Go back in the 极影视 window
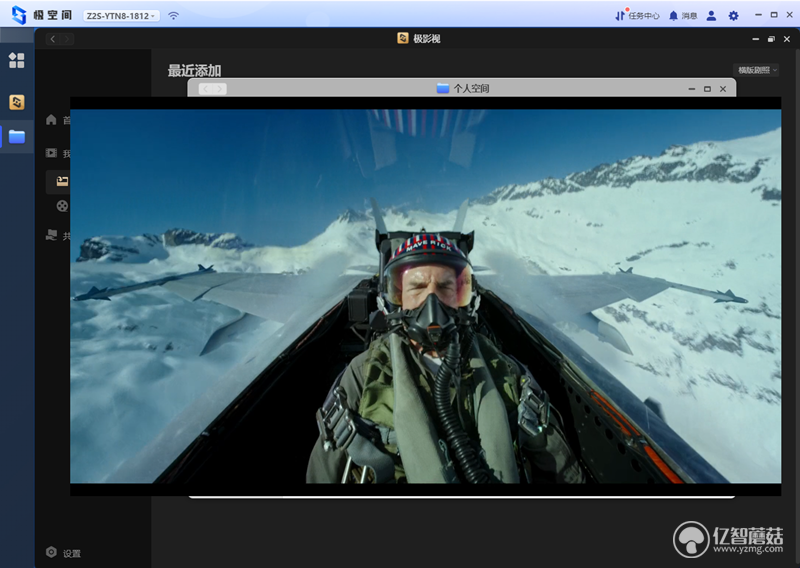 [x=53, y=39]
